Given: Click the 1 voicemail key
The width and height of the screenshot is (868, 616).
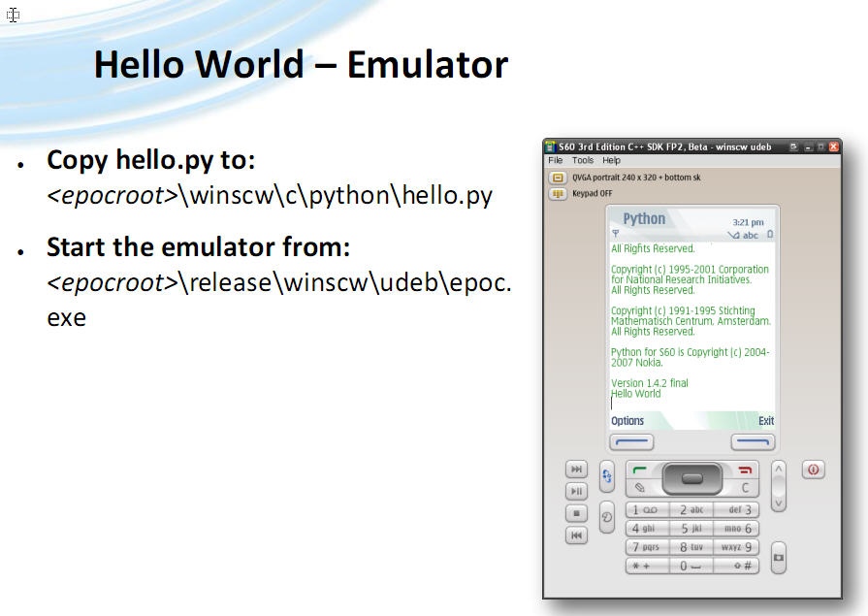Looking at the screenshot, I should point(647,509).
